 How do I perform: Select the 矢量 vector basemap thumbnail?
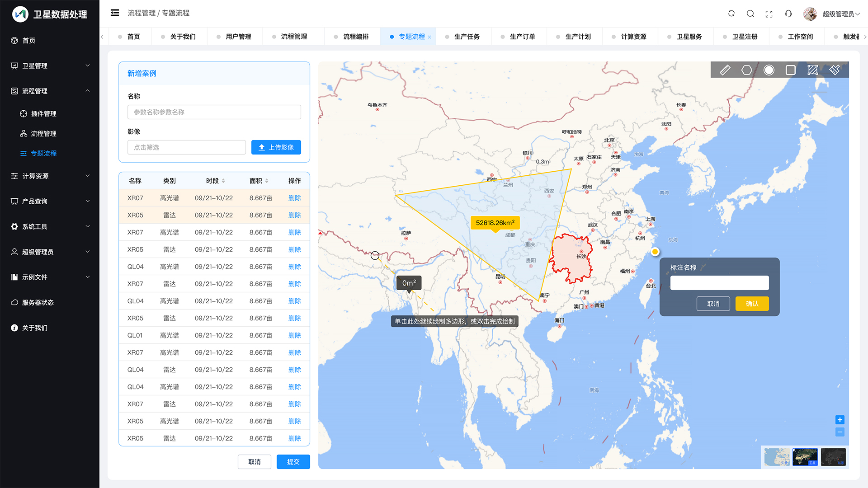pos(777,457)
